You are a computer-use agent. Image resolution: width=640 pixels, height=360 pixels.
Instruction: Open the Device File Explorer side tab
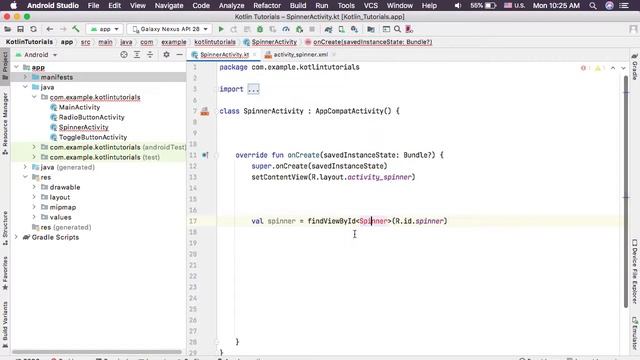pyautogui.click(x=634, y=271)
